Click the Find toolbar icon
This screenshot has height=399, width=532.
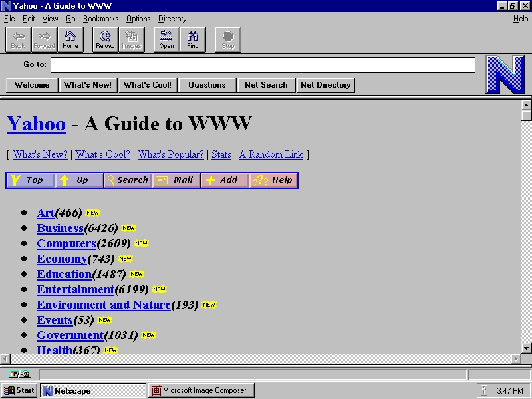click(x=193, y=39)
